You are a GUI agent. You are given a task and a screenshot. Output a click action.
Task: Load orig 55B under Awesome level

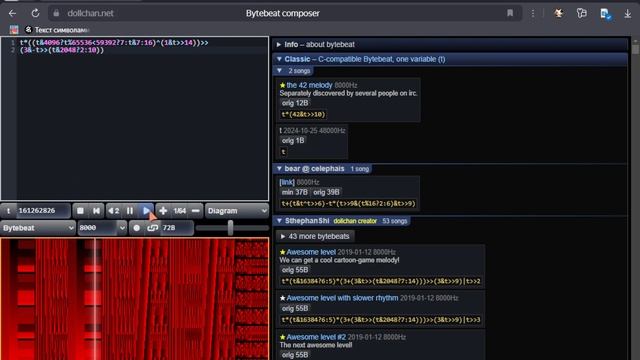click(x=295, y=270)
